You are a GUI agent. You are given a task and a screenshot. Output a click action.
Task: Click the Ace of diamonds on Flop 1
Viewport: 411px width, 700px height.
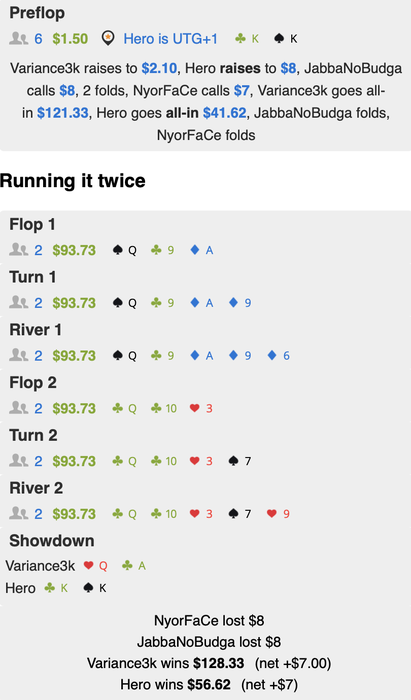(202, 250)
